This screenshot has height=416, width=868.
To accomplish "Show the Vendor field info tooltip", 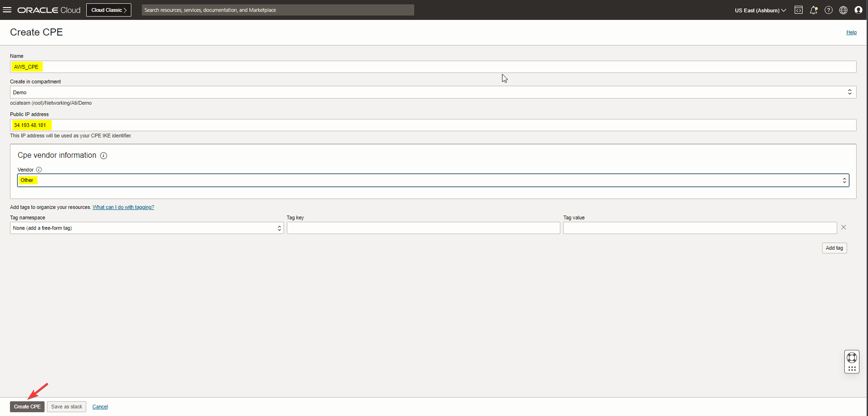I will click(39, 170).
